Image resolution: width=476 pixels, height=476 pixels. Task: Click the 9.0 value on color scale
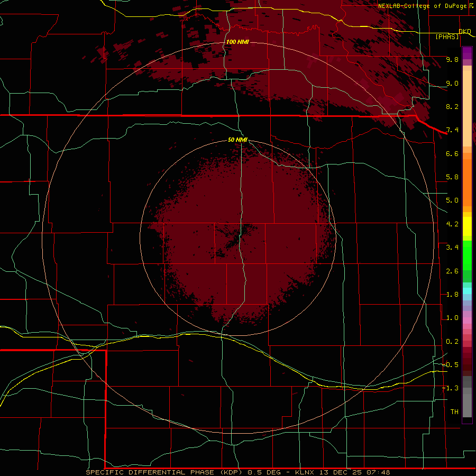click(x=452, y=83)
